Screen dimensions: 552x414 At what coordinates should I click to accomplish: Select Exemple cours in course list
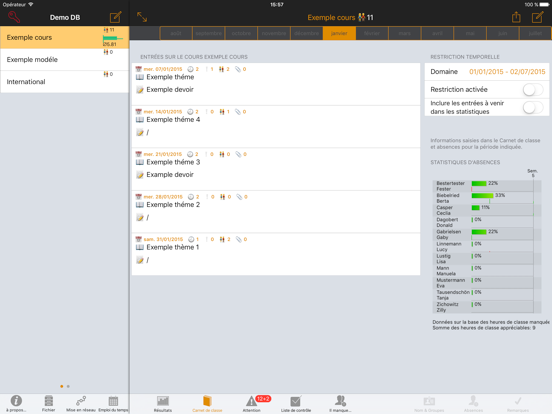tap(65, 37)
